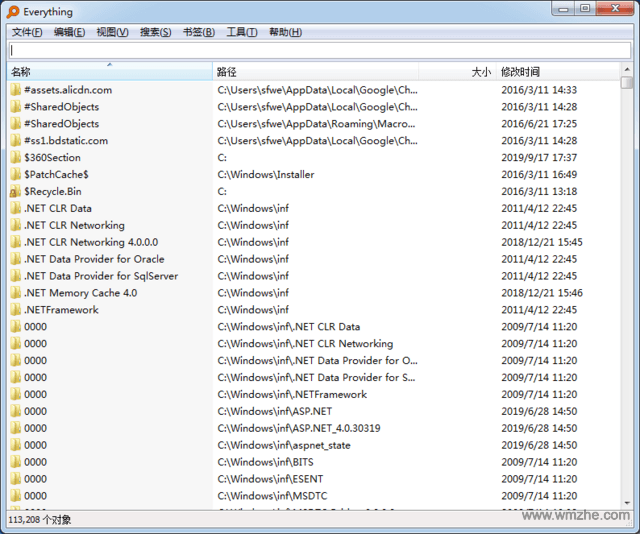The height and width of the screenshot is (534, 640).
Task: Click the 路径 column header
Action: coord(316,72)
